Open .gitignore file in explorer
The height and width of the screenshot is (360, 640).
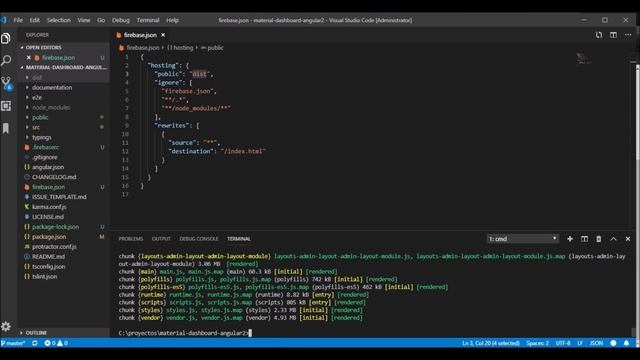click(44, 157)
